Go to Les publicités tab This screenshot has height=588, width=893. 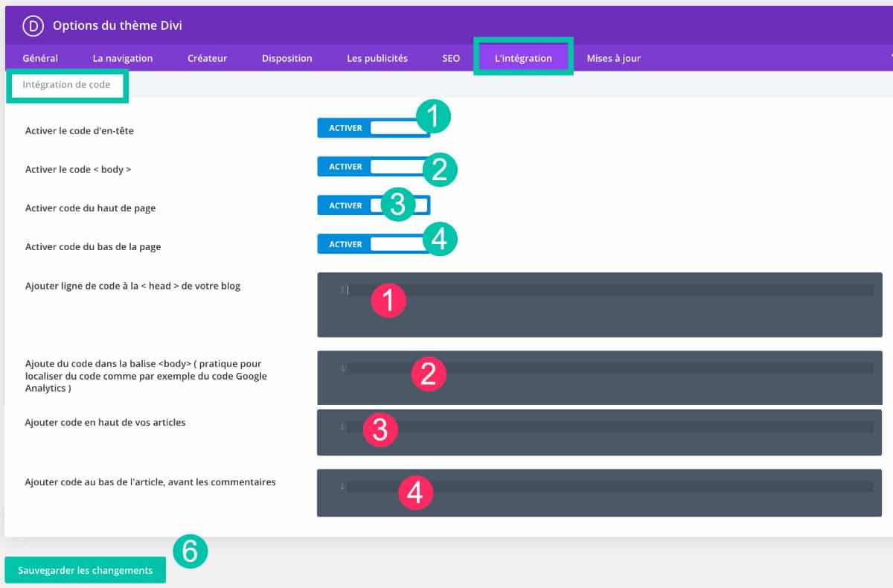click(x=377, y=58)
